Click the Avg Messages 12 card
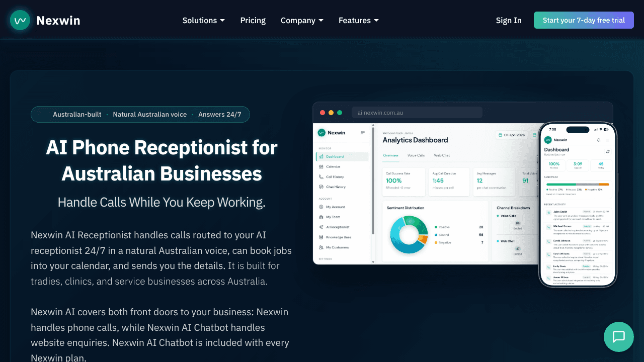The width and height of the screenshot is (644, 362). 495,182
